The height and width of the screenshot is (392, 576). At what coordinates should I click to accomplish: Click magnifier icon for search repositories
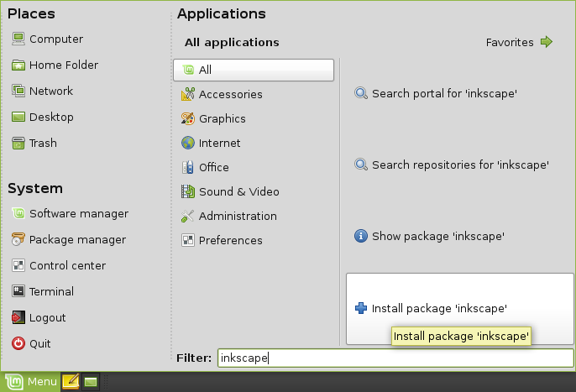coord(361,165)
